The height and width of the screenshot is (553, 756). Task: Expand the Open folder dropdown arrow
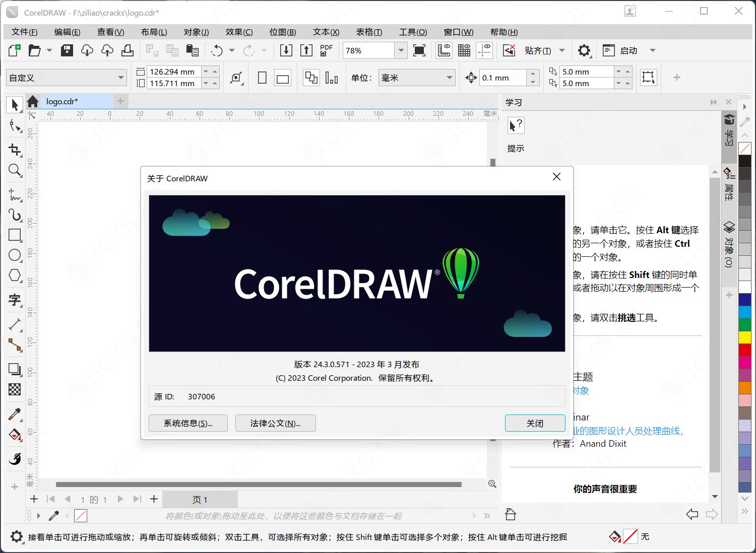point(49,50)
